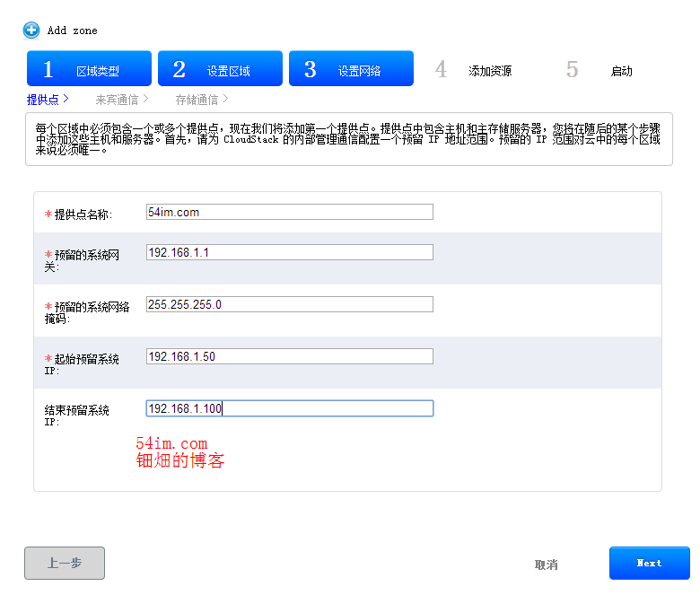700x595 pixels.
Task: Click the 起始预留系统 IP field
Action: (290, 356)
